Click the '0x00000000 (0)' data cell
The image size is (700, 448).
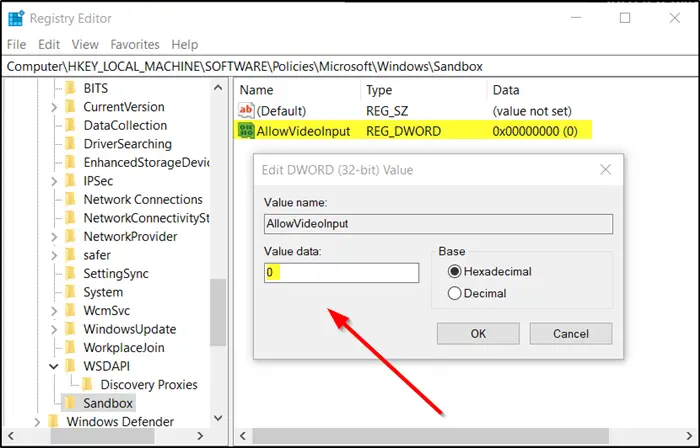point(535,131)
